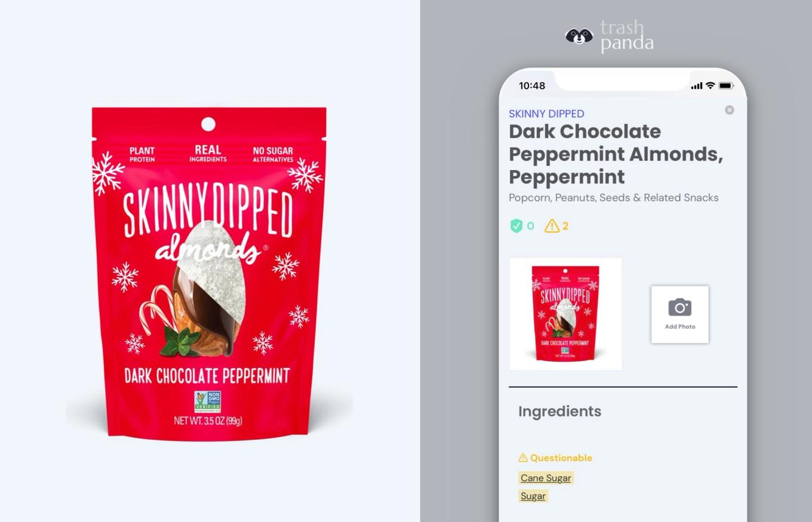The image size is (812, 522).
Task: Click the Popcorn, Peanuts, Seeds category text
Action: point(613,197)
